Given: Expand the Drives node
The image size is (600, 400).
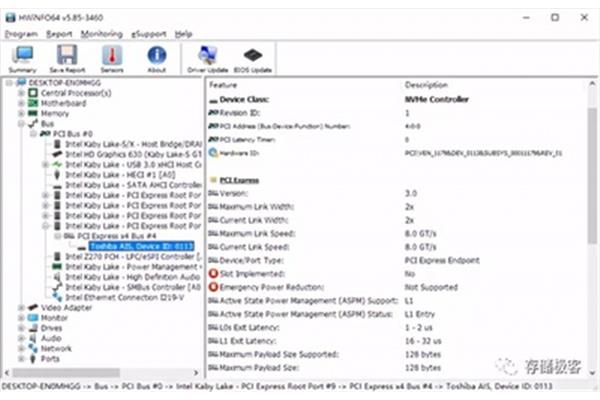Looking at the screenshot, I should (21, 328).
